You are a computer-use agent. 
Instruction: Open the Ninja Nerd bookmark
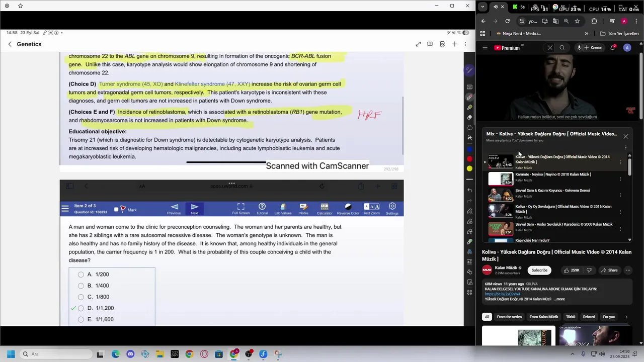click(x=518, y=34)
